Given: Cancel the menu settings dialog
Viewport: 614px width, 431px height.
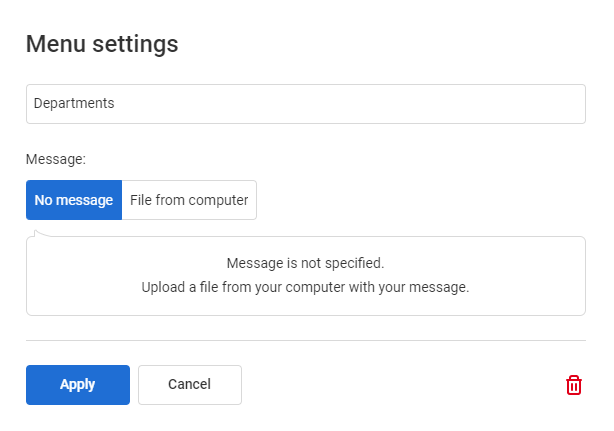Looking at the screenshot, I should [x=190, y=385].
